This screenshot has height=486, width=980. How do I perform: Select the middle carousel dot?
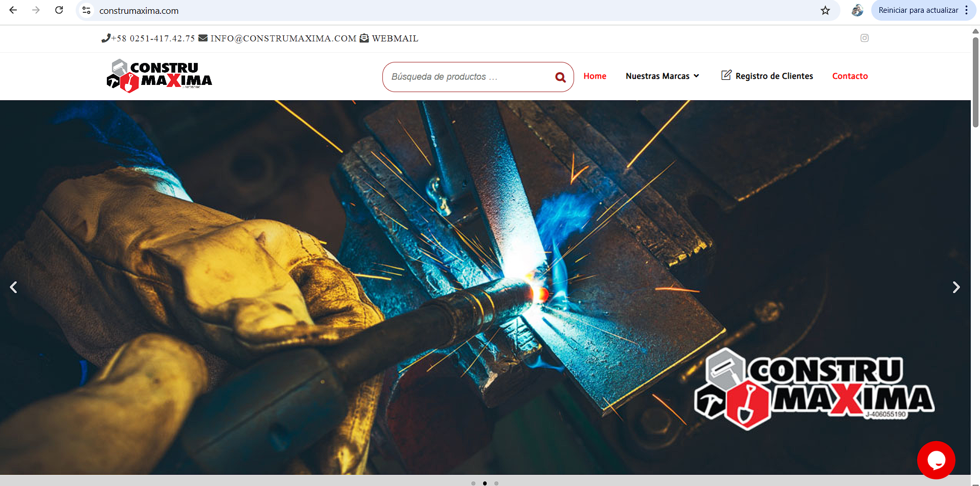[485, 483]
